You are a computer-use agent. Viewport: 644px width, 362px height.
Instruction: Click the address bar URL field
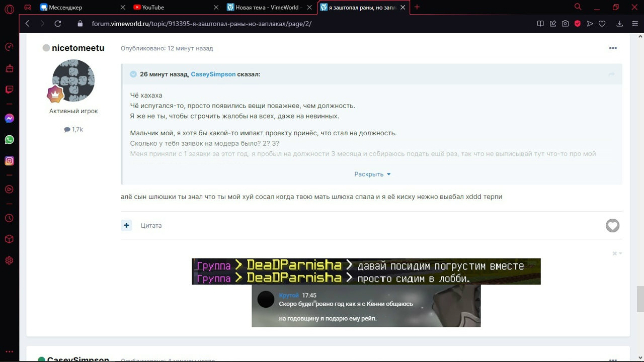pyautogui.click(x=201, y=24)
